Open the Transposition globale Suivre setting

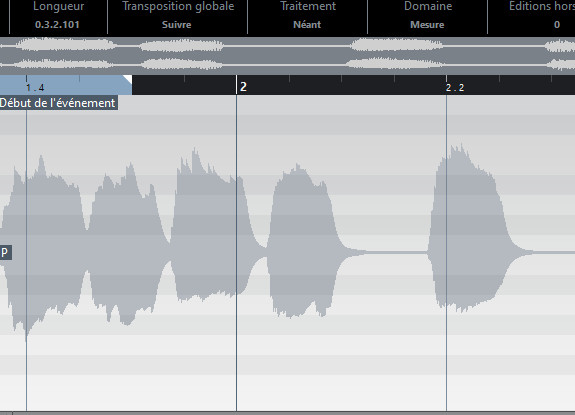tap(176, 25)
